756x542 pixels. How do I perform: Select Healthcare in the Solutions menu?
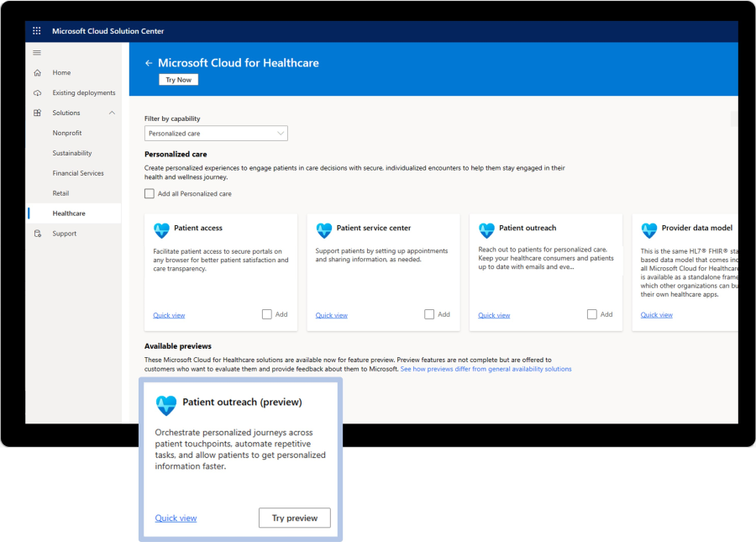coord(70,213)
